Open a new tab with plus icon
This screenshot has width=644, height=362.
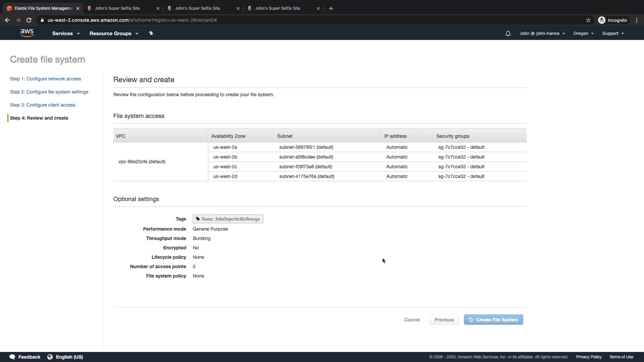click(x=331, y=8)
